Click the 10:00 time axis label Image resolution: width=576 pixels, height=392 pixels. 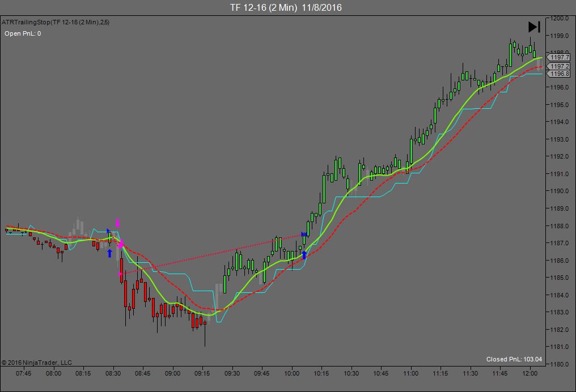[x=291, y=373]
